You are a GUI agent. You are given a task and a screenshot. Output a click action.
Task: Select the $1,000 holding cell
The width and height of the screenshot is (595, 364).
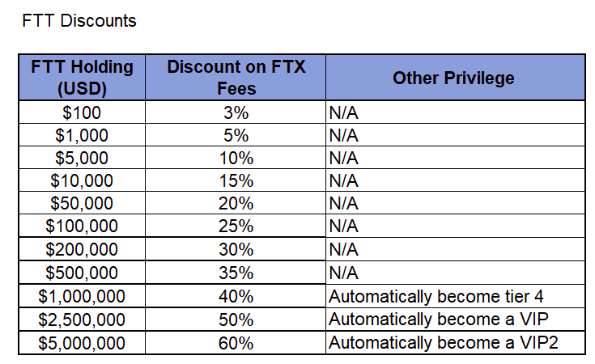point(82,135)
